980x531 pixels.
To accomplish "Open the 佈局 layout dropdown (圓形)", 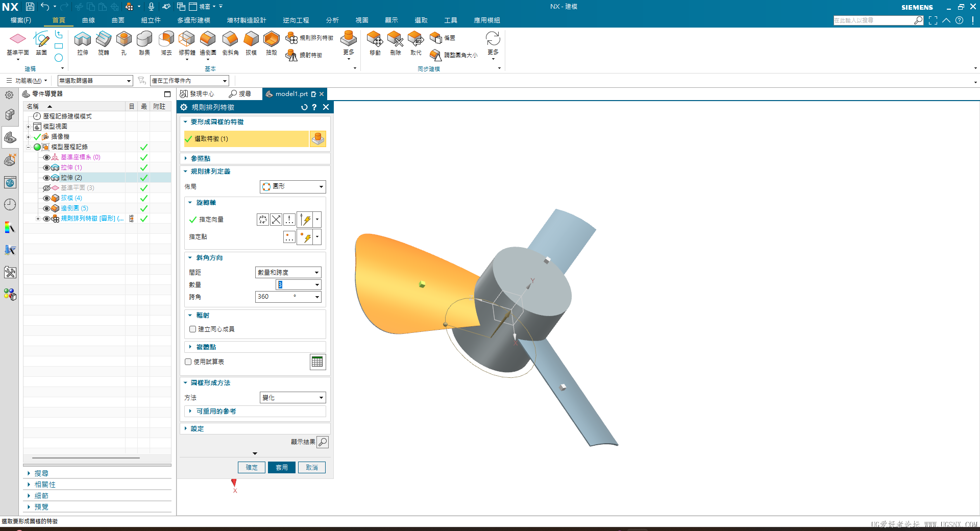I will tap(293, 187).
